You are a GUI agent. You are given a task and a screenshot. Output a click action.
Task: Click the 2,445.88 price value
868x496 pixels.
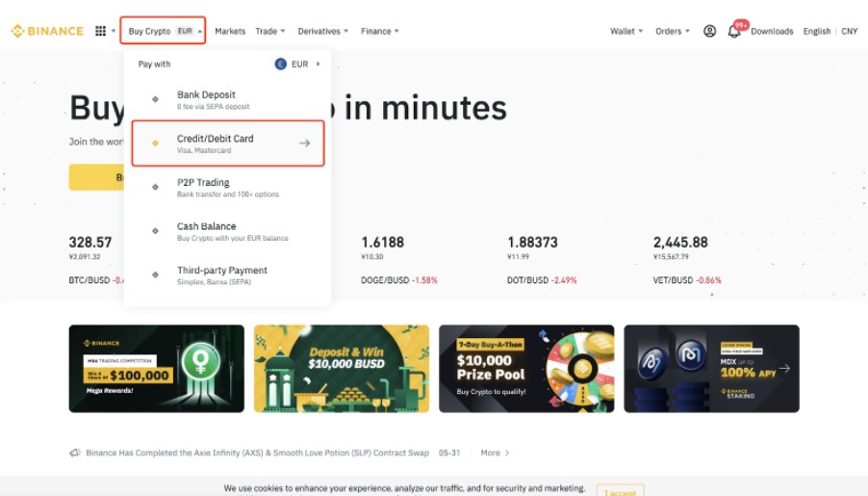click(x=680, y=242)
